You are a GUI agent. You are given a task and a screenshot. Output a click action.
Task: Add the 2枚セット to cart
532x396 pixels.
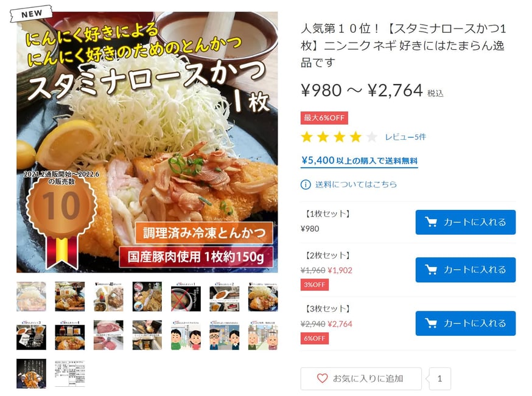466,269
